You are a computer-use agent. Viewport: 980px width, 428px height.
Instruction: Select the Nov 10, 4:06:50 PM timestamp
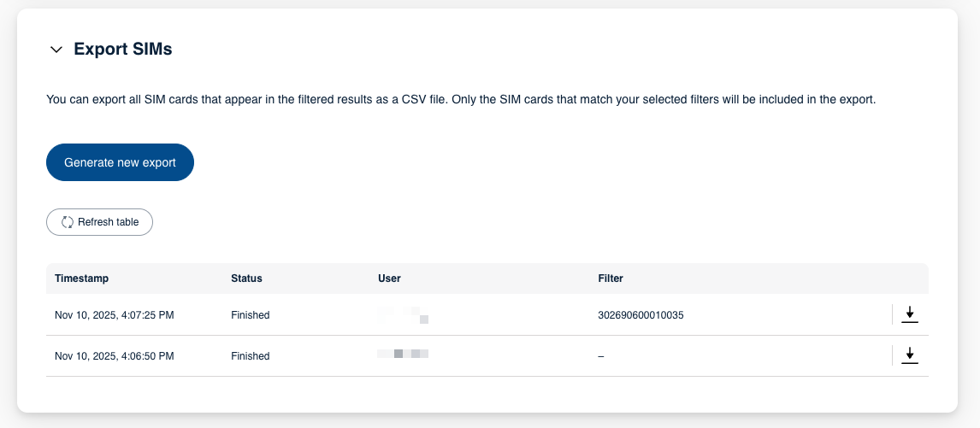[x=115, y=356]
